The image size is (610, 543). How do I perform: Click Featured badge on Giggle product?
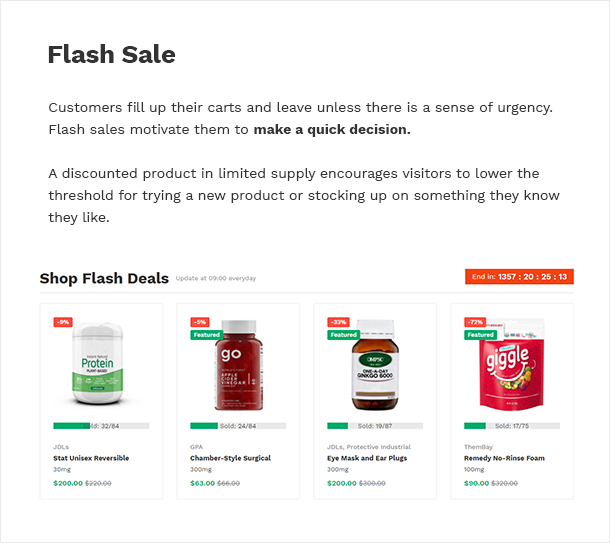[481, 335]
